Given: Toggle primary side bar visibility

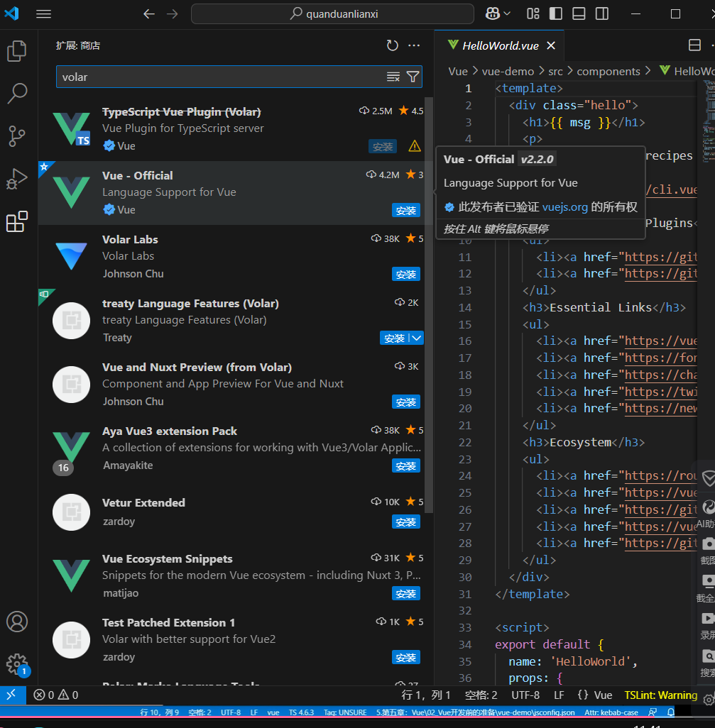Looking at the screenshot, I should click(556, 14).
